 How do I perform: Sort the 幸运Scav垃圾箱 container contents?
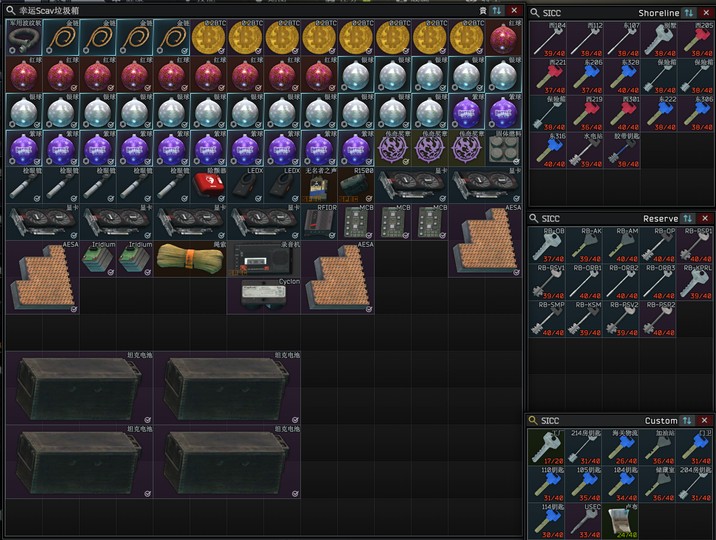498,10
